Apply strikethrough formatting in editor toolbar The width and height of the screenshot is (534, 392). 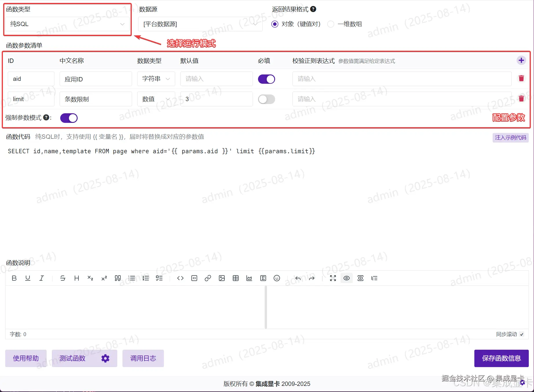[x=63, y=278]
